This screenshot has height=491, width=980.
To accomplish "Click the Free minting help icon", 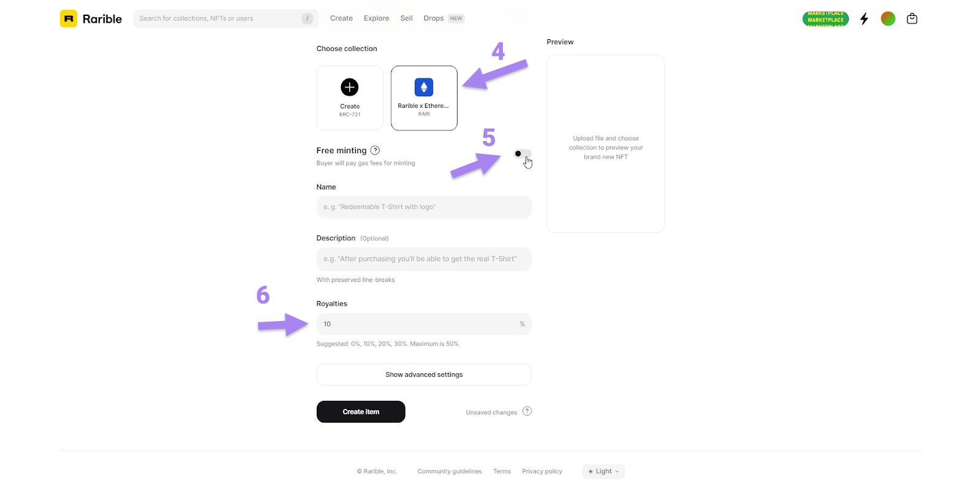I will pyautogui.click(x=375, y=150).
